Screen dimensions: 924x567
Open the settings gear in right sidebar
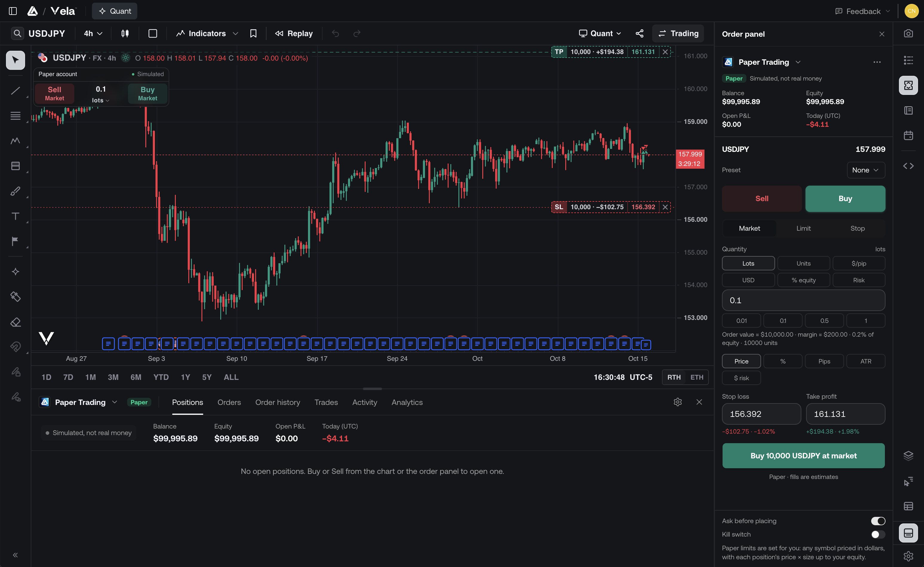(908, 556)
